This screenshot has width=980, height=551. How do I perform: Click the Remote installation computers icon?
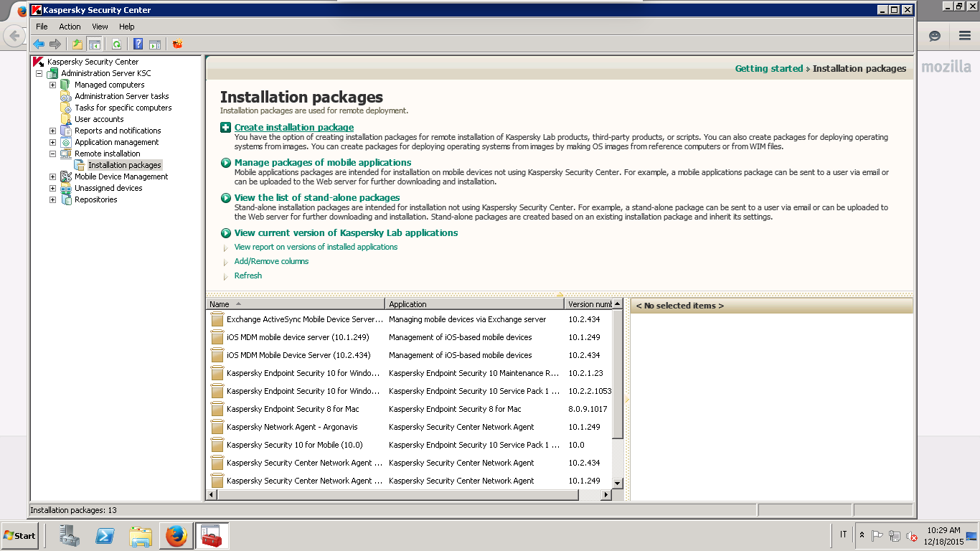coord(66,154)
